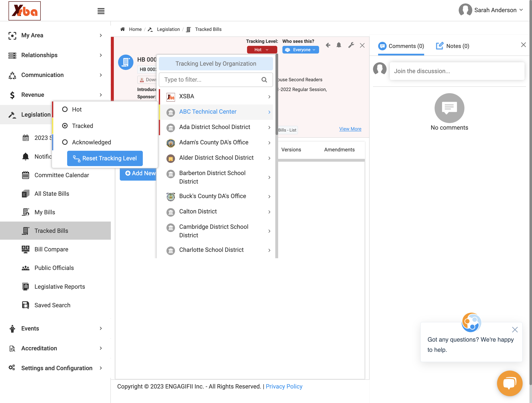
Task: Click Buck's County DA's Office seal icon
Action: [x=171, y=197]
